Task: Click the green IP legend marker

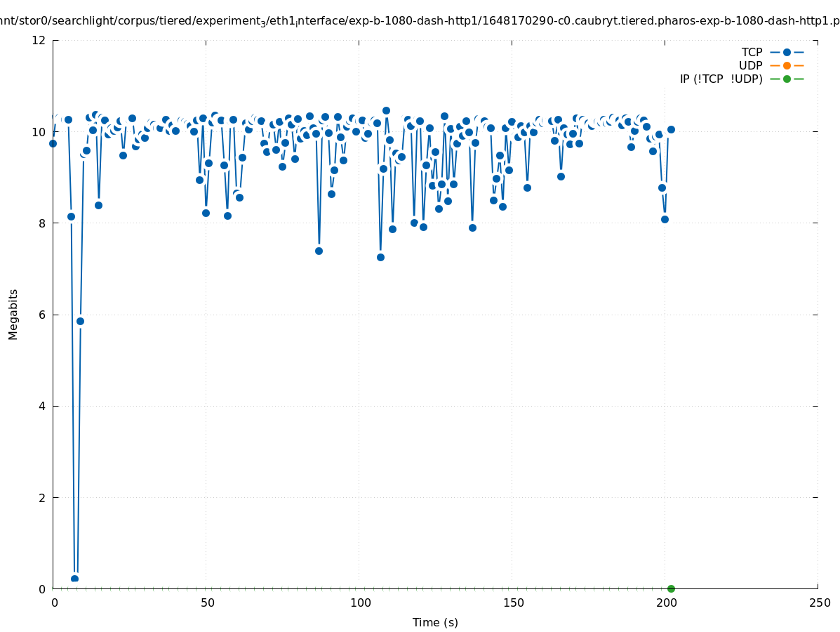Action: tap(787, 79)
